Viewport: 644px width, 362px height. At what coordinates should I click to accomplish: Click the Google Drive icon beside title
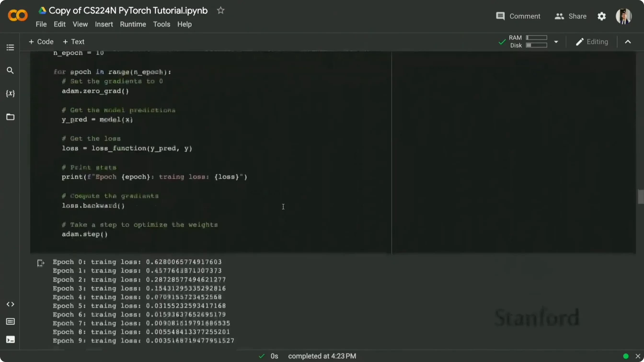click(x=42, y=11)
